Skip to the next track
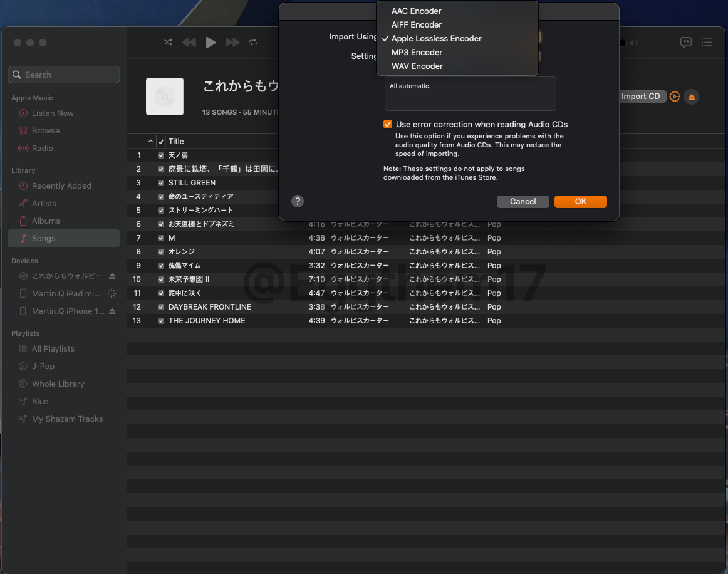This screenshot has height=574, width=728. click(x=232, y=42)
